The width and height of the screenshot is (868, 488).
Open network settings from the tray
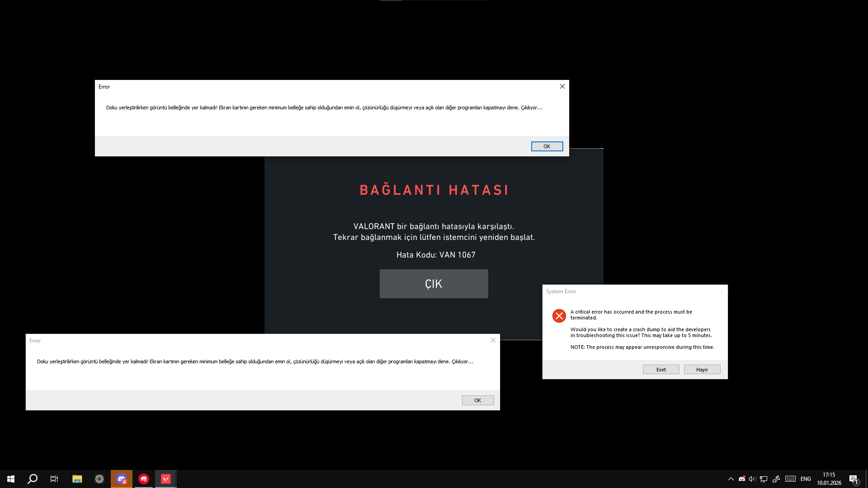click(764, 479)
